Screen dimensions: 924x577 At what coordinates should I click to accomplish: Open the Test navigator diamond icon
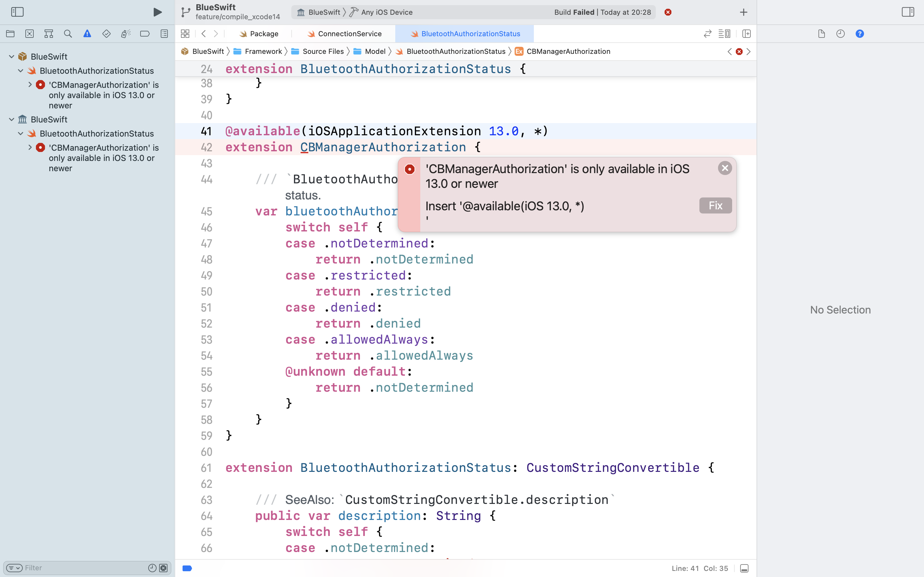107,34
